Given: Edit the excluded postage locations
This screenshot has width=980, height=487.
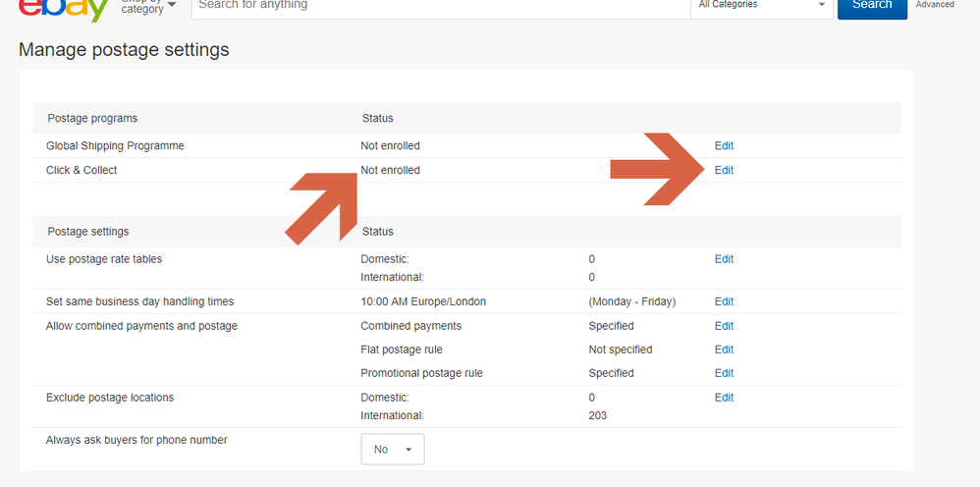Looking at the screenshot, I should click(x=724, y=398).
